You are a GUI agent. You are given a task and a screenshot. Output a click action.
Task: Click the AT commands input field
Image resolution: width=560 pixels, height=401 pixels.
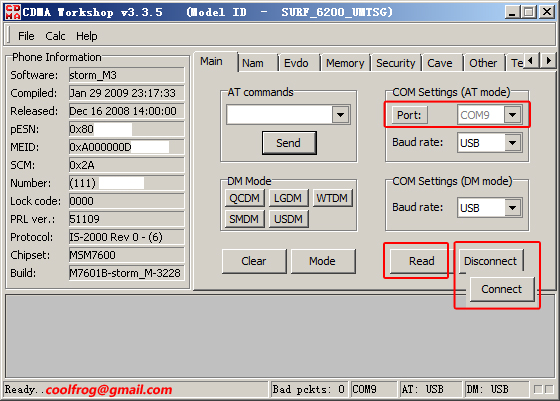[x=280, y=115]
